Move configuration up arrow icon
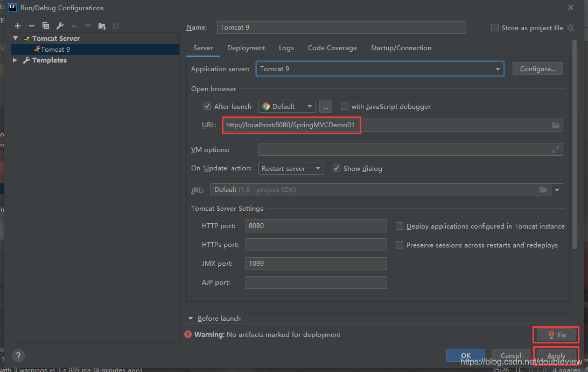Image resolution: width=588 pixels, height=372 pixels. coord(74,26)
